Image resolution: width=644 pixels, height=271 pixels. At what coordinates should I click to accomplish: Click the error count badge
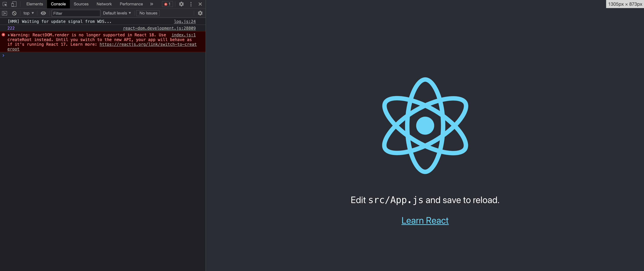(x=167, y=4)
